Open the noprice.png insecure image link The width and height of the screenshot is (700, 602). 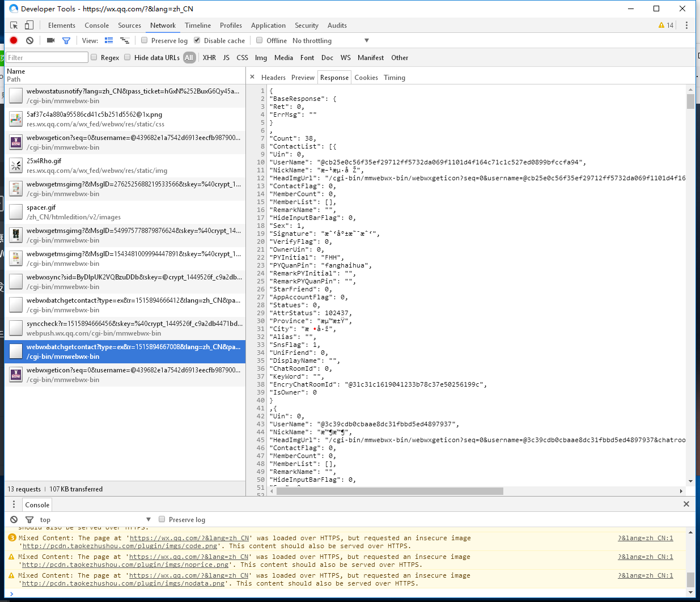click(x=125, y=565)
